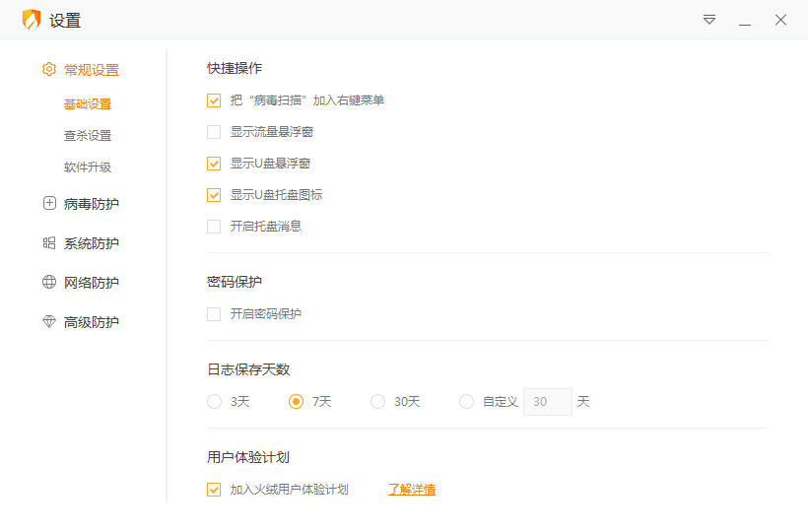Open the 了解详情 link
The width and height of the screenshot is (808, 532).
(412, 490)
